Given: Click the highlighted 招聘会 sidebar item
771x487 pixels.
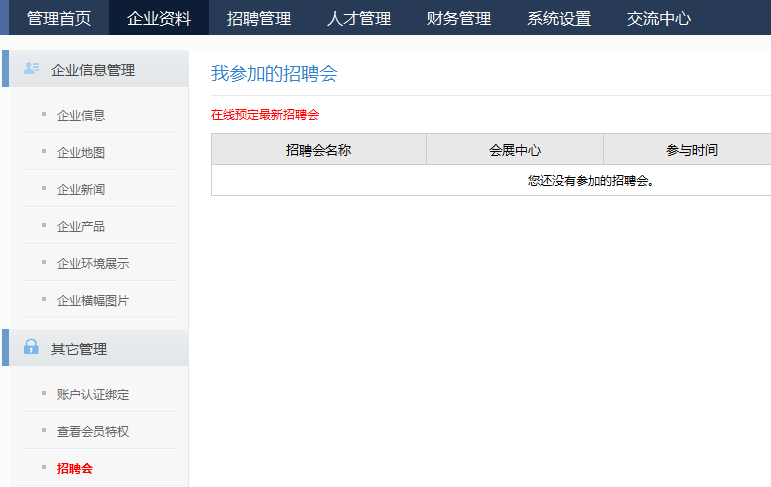Looking at the screenshot, I should tap(75, 468).
